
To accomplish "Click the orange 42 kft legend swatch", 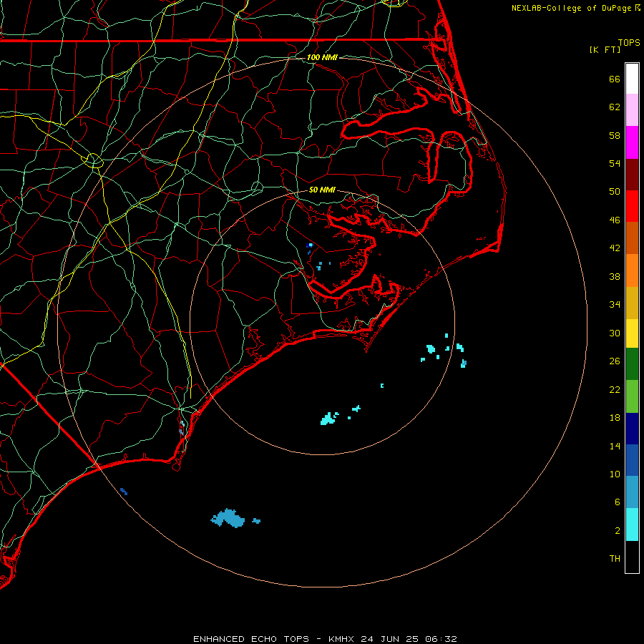I will 632,270.
